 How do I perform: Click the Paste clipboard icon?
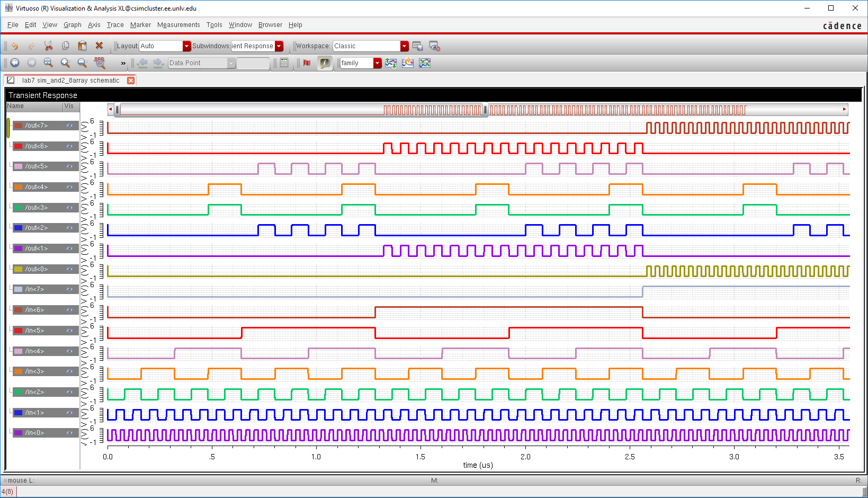click(x=82, y=46)
